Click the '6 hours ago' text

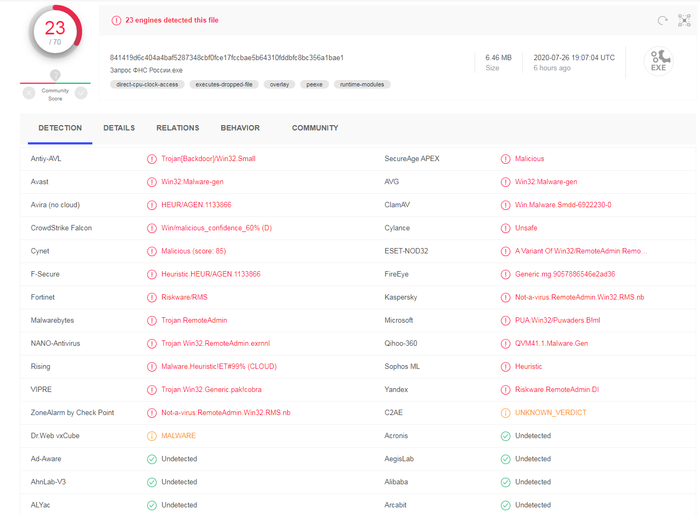[x=552, y=68]
